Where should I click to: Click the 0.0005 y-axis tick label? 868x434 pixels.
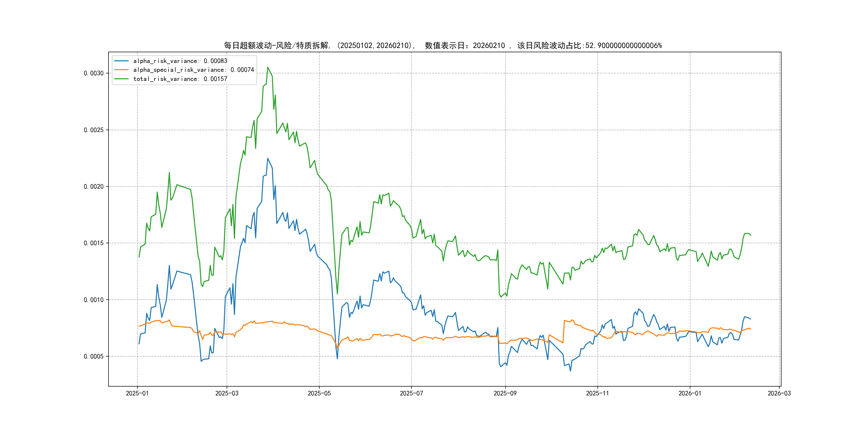94,357
